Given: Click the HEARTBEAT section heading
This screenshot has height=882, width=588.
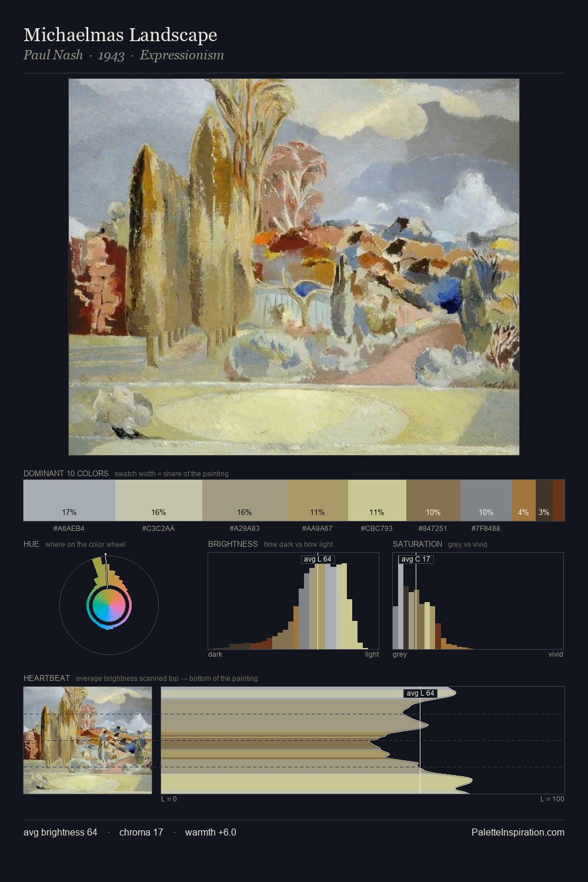Looking at the screenshot, I should click(x=46, y=678).
